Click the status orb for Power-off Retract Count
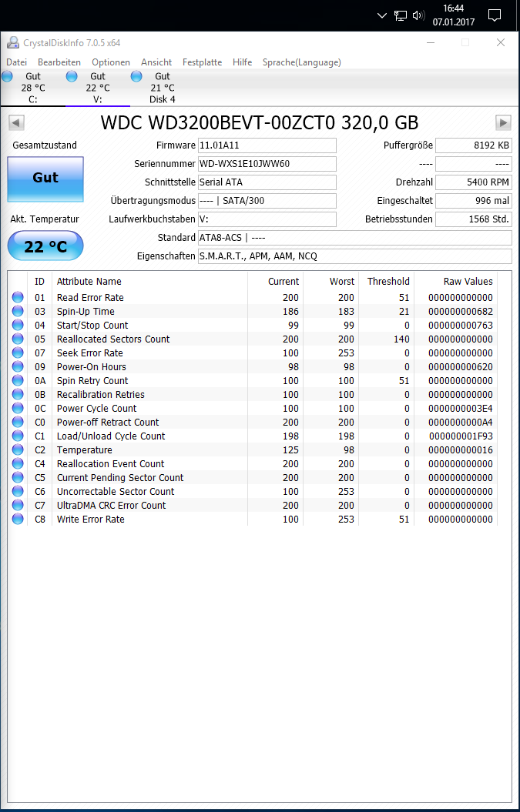Viewport: 520px width, 812px height. click(18, 422)
